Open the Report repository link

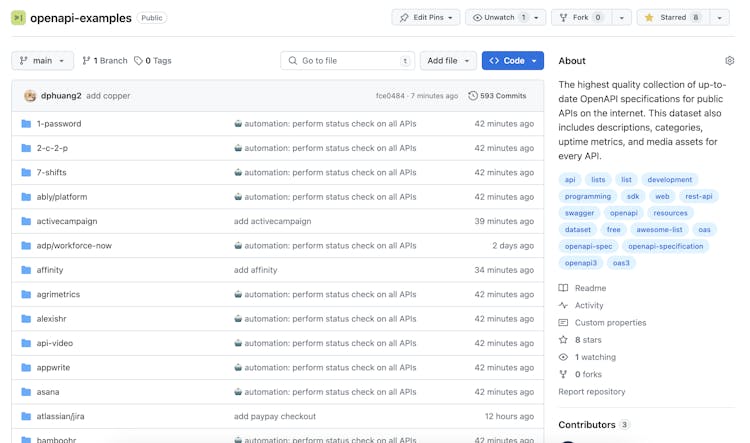click(592, 391)
